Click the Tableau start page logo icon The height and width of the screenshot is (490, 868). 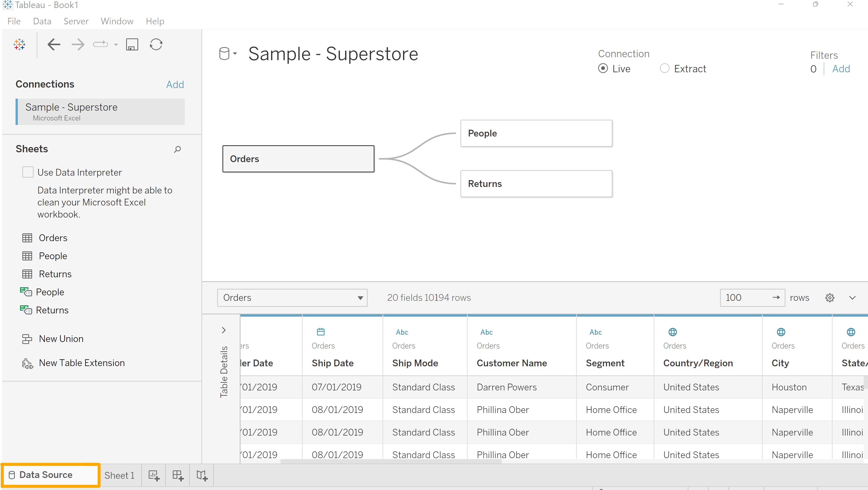tap(19, 44)
